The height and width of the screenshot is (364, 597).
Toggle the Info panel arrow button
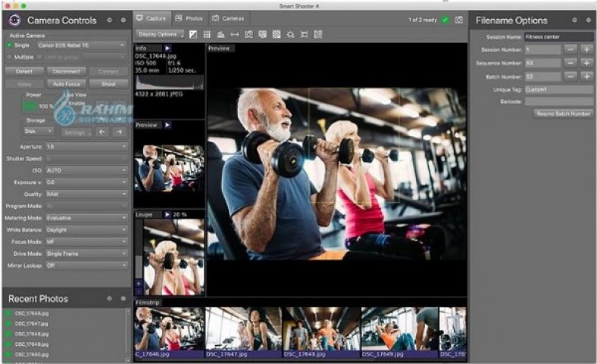(167, 48)
